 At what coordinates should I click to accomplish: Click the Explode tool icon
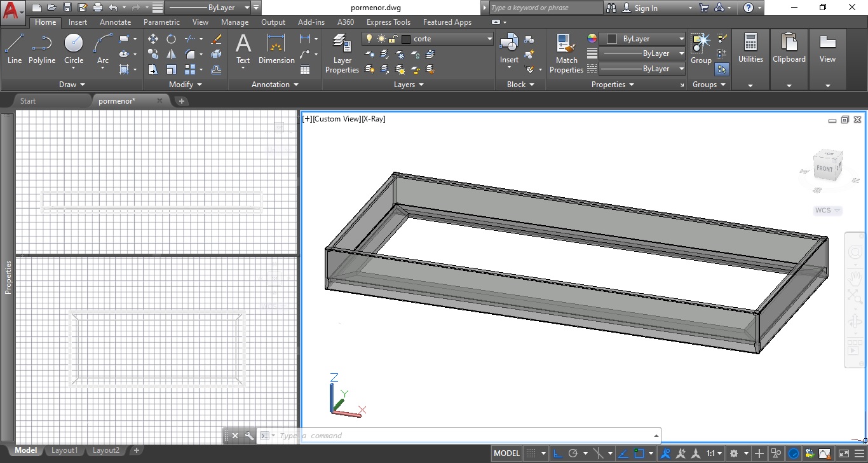(x=216, y=55)
